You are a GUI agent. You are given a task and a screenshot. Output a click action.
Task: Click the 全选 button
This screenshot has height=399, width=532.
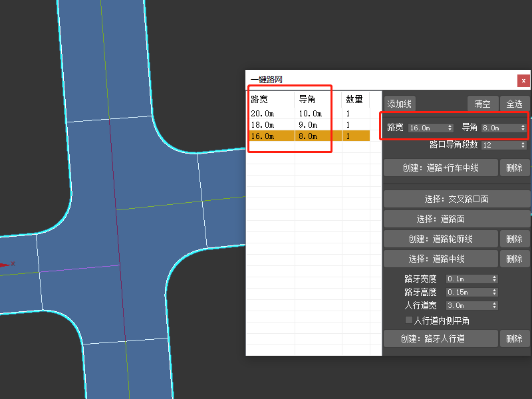click(514, 104)
